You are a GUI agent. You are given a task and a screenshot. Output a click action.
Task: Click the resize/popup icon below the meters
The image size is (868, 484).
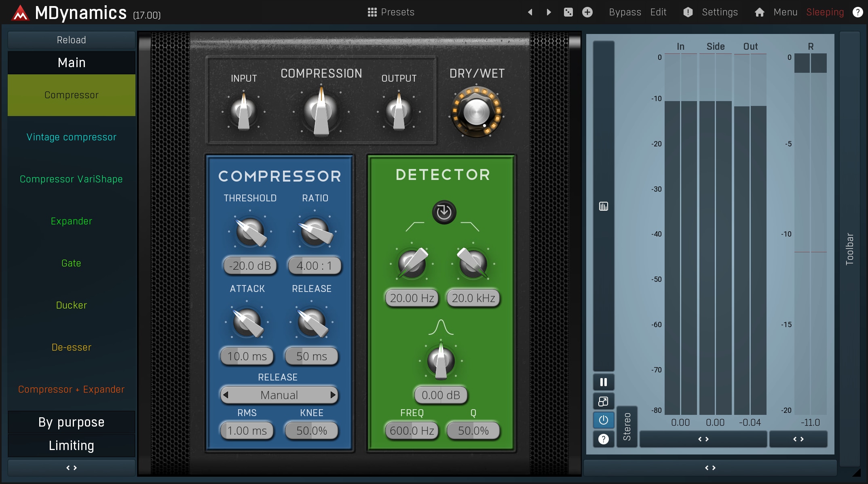(x=603, y=402)
